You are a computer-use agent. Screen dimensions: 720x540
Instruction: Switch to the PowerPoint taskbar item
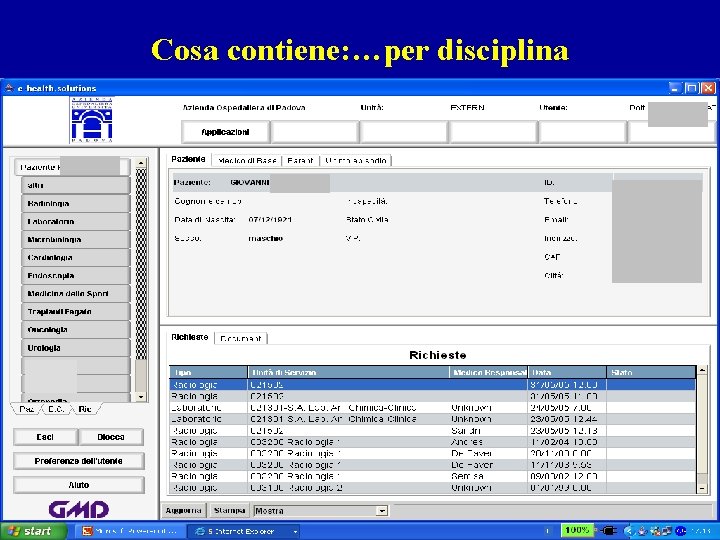[130, 531]
